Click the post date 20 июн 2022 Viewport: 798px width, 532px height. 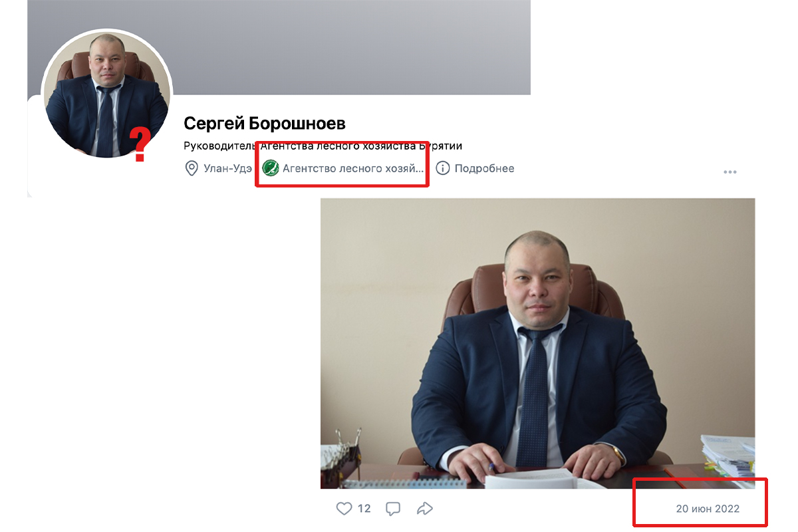(708, 509)
